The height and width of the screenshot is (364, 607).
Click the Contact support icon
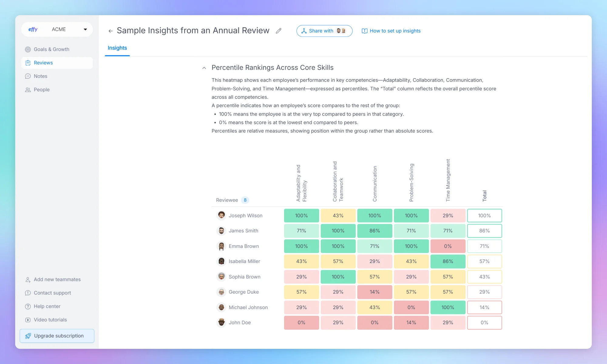28,293
